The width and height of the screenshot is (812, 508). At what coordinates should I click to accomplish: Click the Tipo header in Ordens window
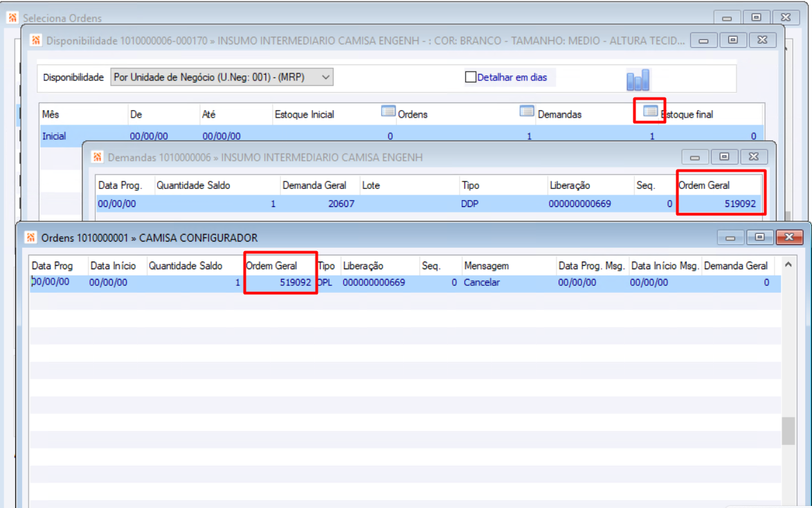pyautogui.click(x=326, y=266)
